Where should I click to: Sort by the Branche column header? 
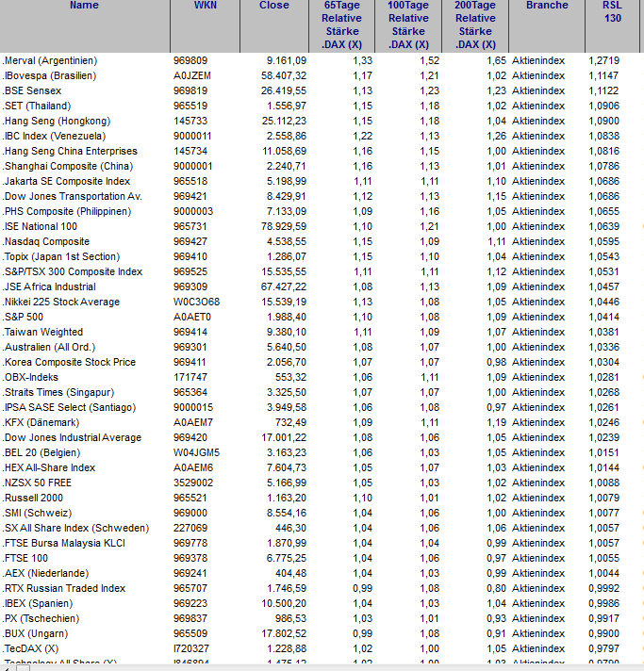click(547, 6)
